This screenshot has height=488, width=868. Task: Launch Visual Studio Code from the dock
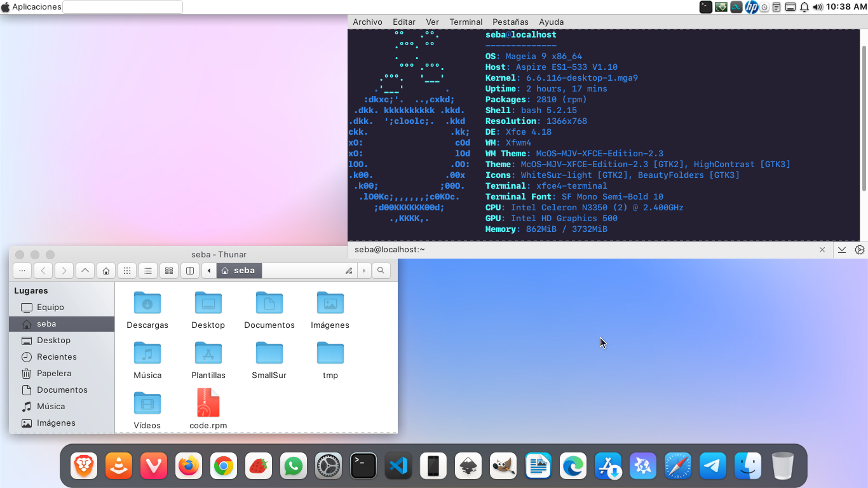(398, 466)
